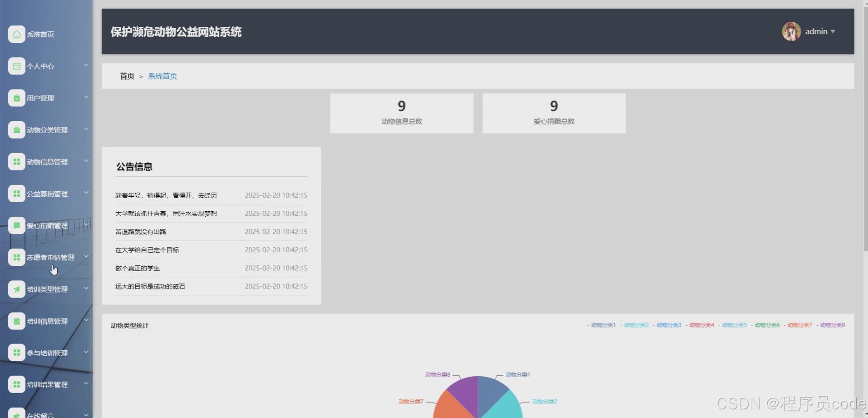The height and width of the screenshot is (418, 868).
Task: Click the 参与培训管理 grid icon
Action: pyautogui.click(x=17, y=353)
